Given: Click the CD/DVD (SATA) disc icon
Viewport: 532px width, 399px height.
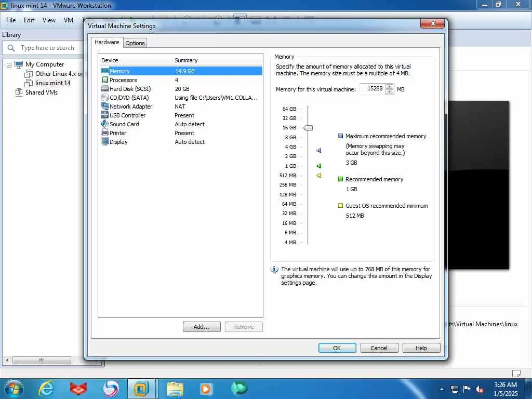Looking at the screenshot, I should [105, 97].
